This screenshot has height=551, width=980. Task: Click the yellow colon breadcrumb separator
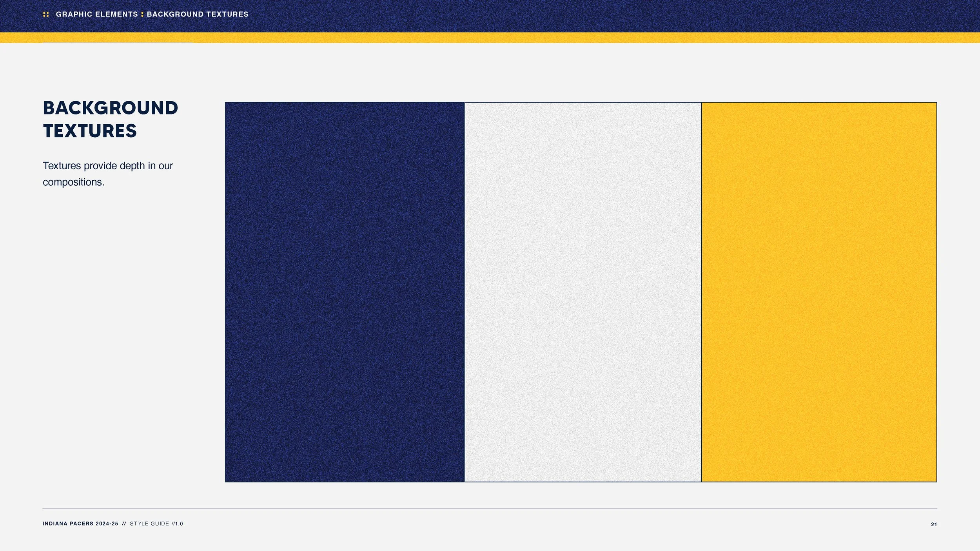142,14
